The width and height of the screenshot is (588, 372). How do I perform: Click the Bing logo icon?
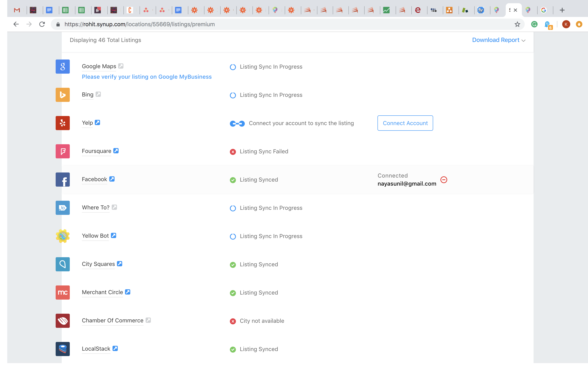[63, 95]
